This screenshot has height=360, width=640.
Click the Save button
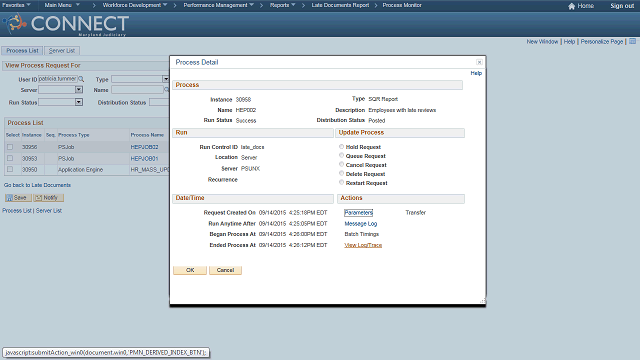point(17,198)
